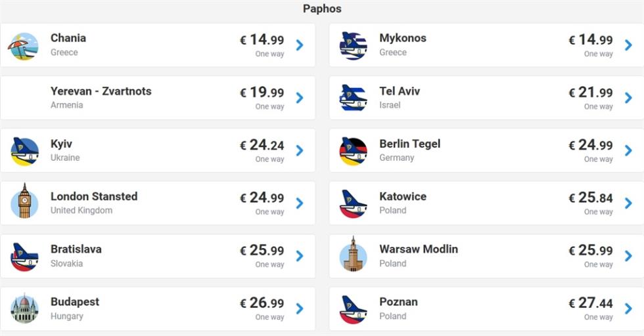Select the London Stansted €24.99 price
Image resolution: width=644 pixels, height=336 pixels.
tap(262, 198)
